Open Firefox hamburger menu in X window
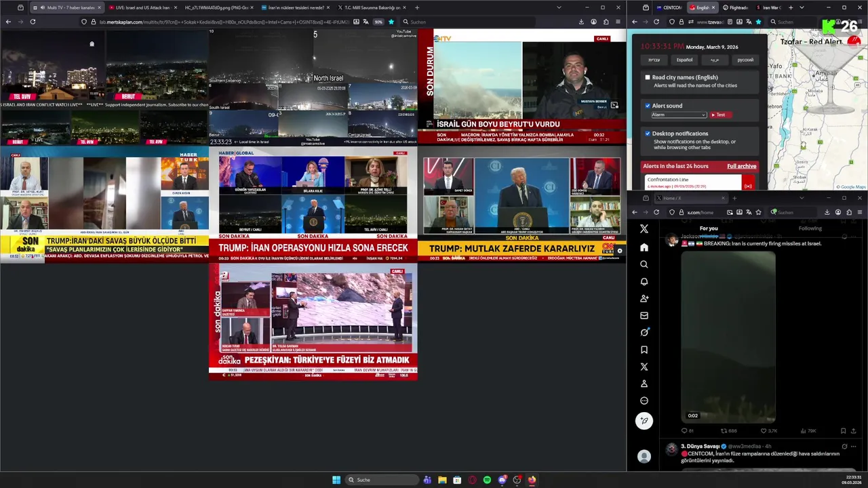The height and width of the screenshot is (488, 868). click(x=859, y=212)
